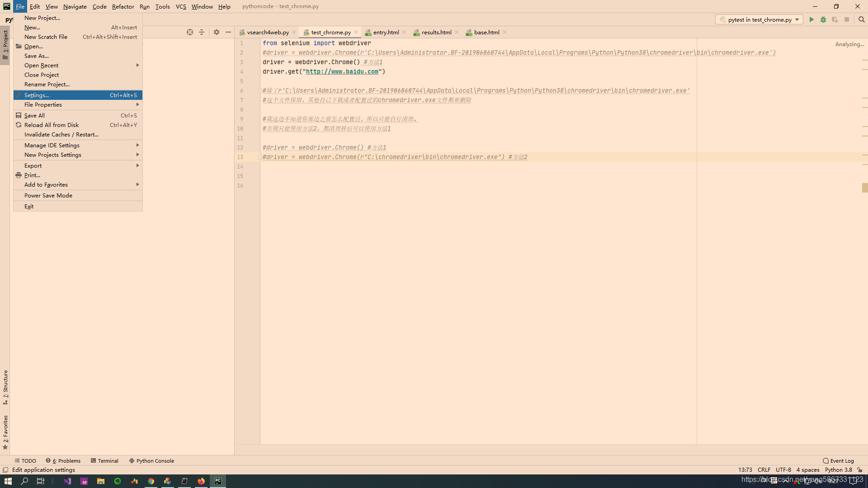Click the locate target icon in Project panel

click(x=190, y=32)
